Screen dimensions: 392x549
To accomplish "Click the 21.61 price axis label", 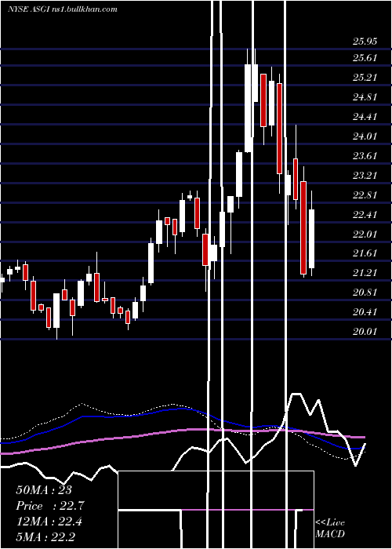I will (x=365, y=253).
